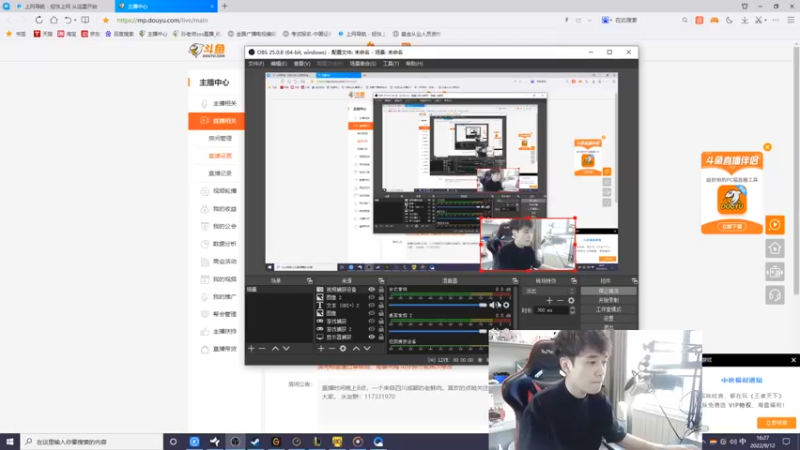Remove the selected source with the 来源 panel minus icon

[x=332, y=348]
